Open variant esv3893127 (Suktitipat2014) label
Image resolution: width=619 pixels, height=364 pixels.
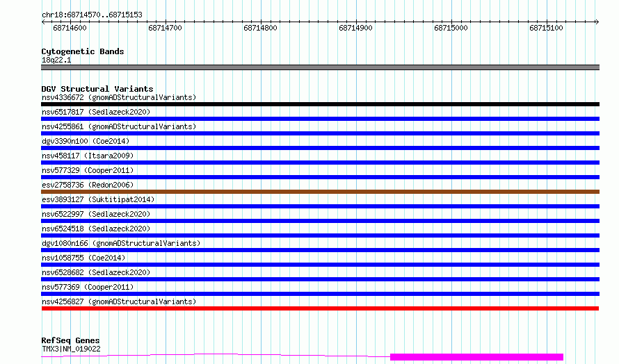point(98,199)
